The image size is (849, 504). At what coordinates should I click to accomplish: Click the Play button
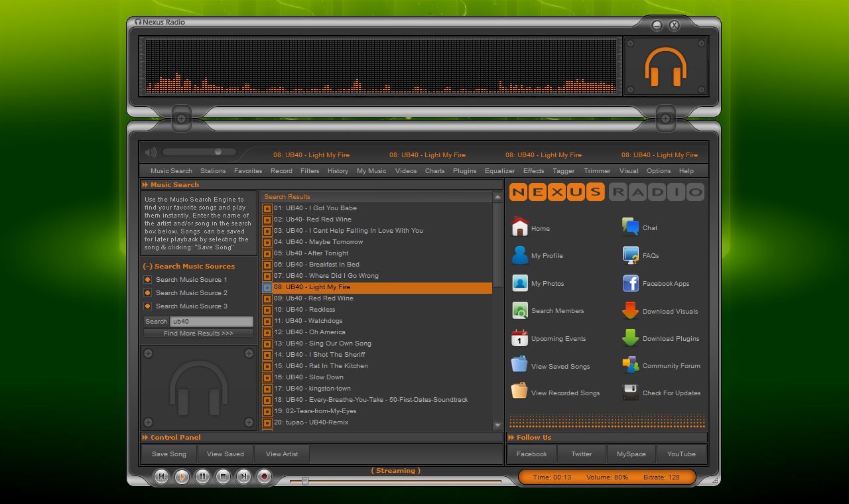tap(182, 476)
